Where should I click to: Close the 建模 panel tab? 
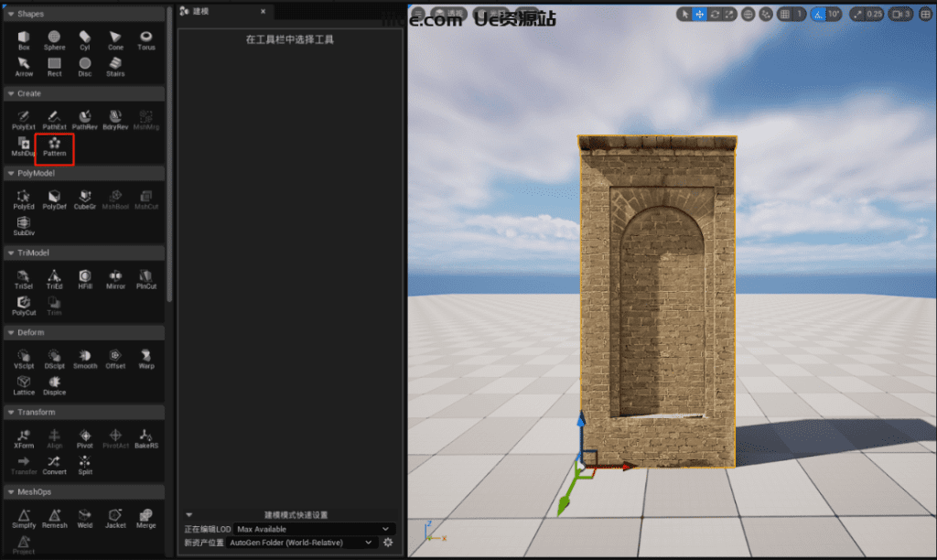(264, 12)
